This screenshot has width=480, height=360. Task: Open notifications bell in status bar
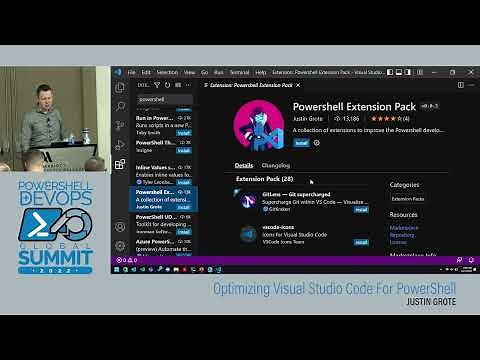coord(471,260)
